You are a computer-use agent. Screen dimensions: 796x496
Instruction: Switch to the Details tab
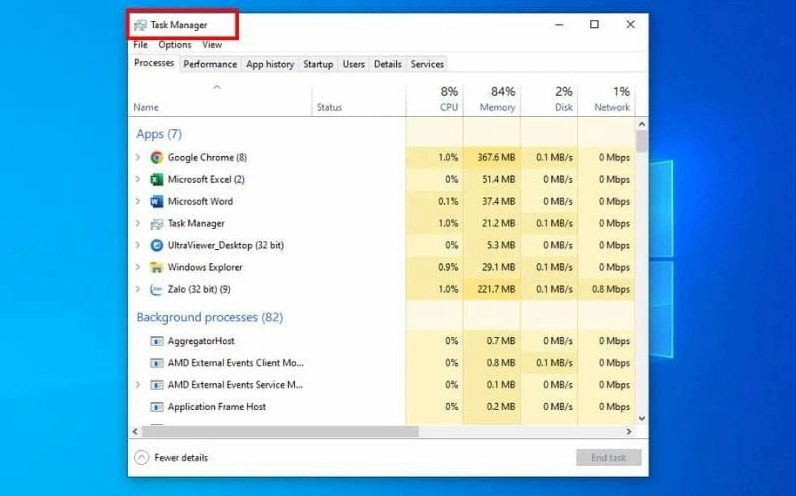coord(388,64)
